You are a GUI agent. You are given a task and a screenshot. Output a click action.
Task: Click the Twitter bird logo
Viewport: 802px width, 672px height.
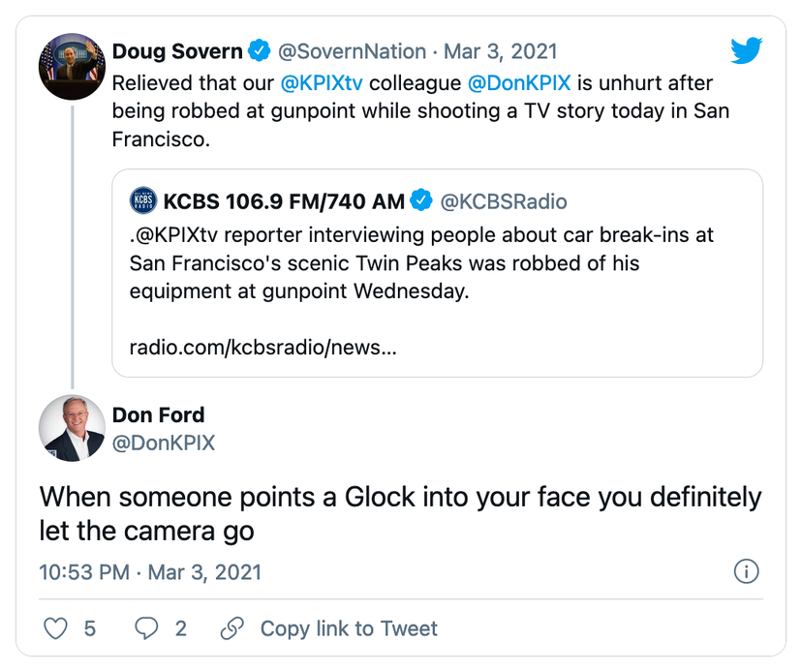[x=746, y=49]
